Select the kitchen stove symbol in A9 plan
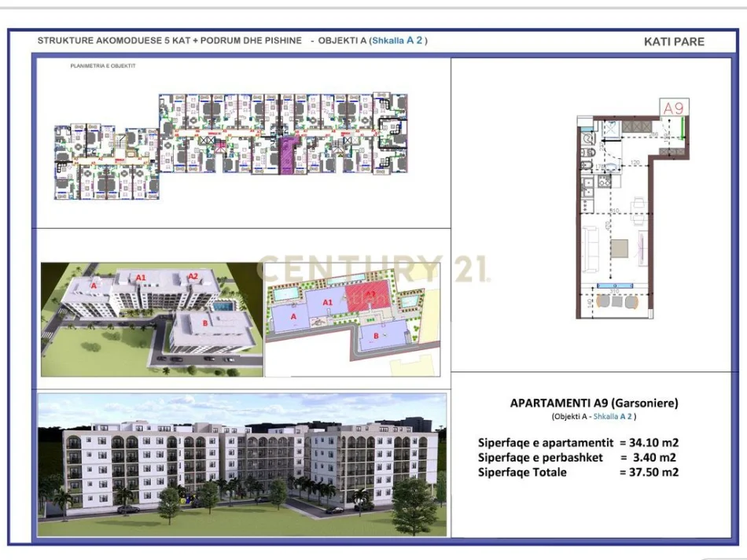This screenshot has width=747, height=560. (x=604, y=181)
